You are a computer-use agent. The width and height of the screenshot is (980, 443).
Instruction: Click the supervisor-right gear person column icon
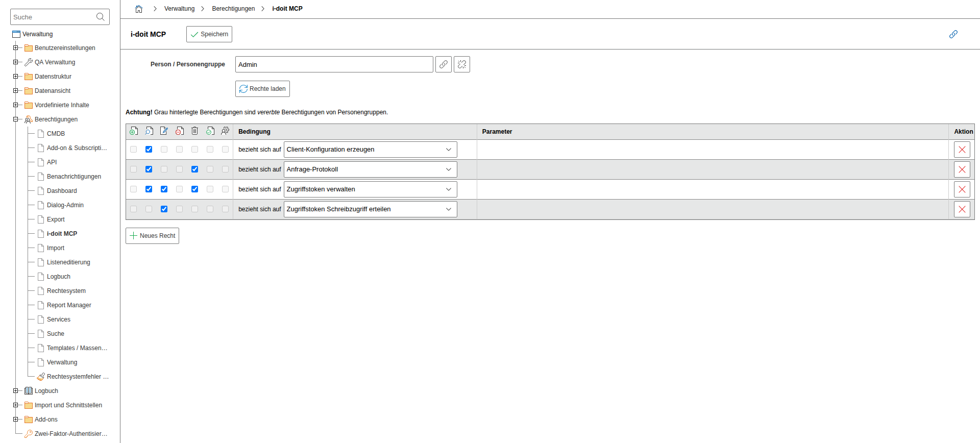pos(225,131)
